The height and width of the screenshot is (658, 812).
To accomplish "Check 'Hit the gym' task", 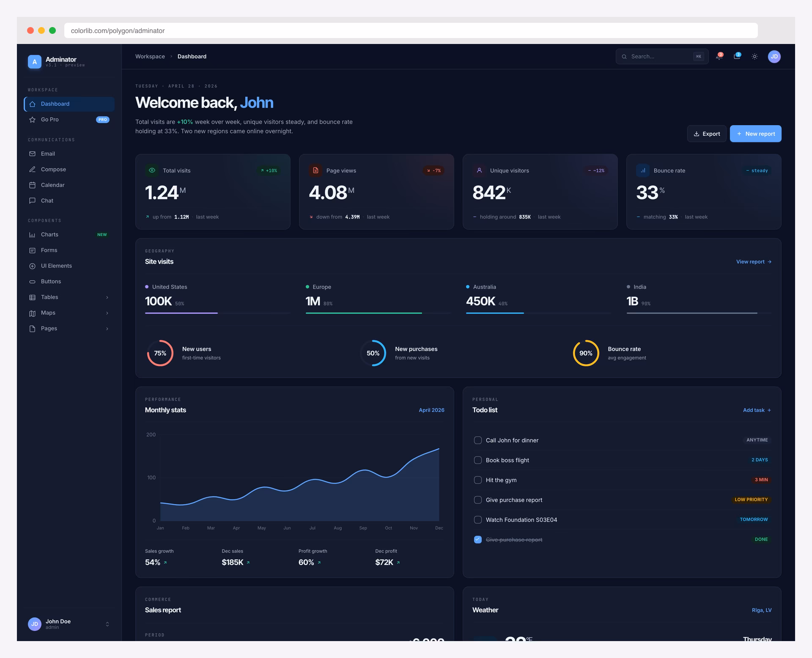I will click(x=478, y=480).
